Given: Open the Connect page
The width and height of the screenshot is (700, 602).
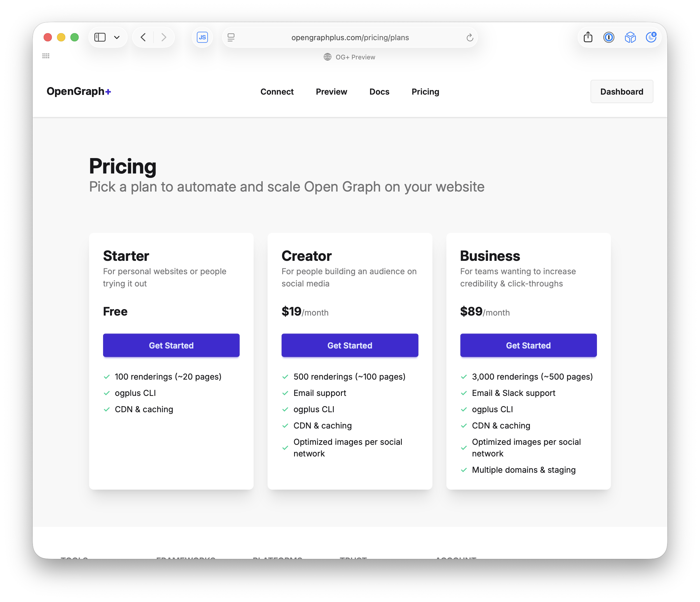Looking at the screenshot, I should click(277, 91).
